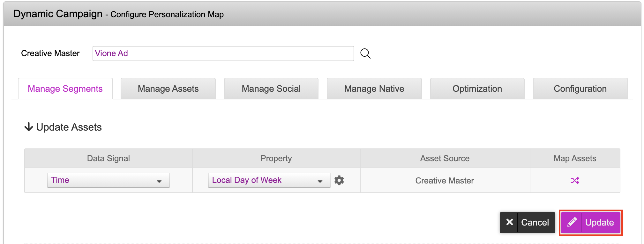
Task: Click the Asset Source column header
Action: tap(445, 158)
